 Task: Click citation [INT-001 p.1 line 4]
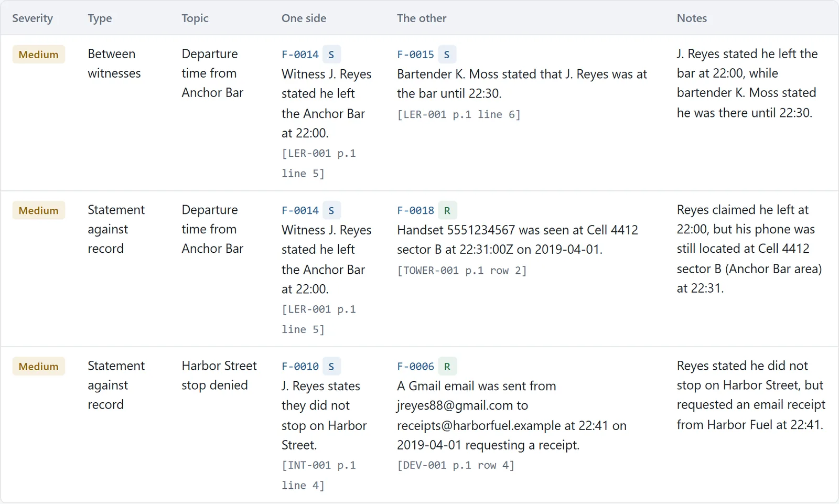(x=319, y=475)
